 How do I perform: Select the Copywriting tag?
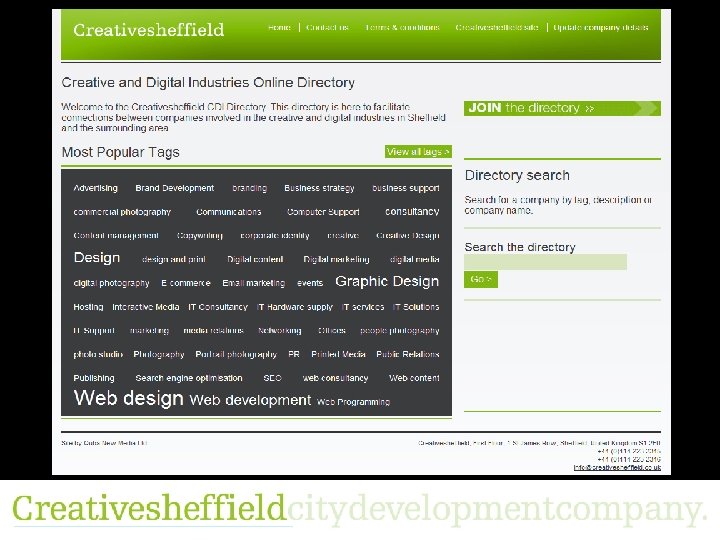click(x=200, y=236)
